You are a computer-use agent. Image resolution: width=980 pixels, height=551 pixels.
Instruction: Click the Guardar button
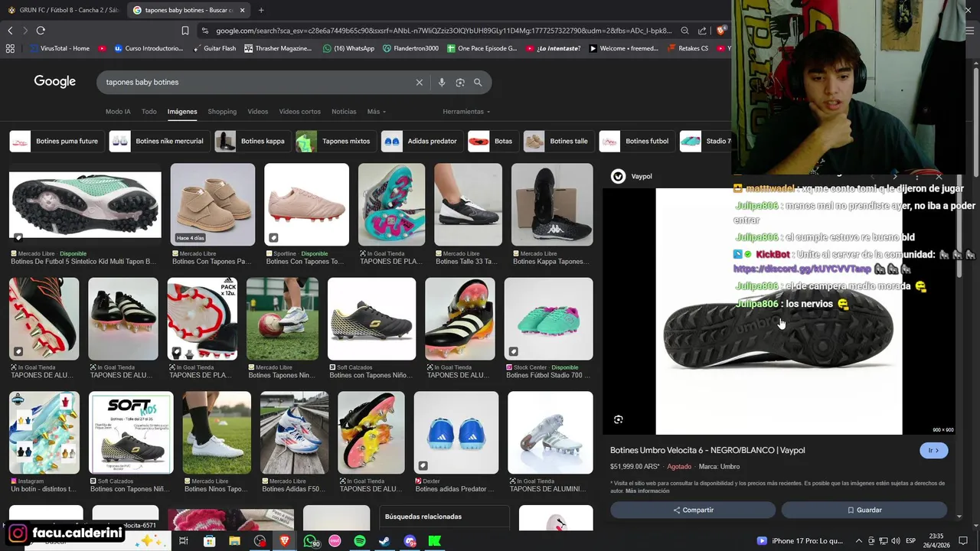coord(864,510)
